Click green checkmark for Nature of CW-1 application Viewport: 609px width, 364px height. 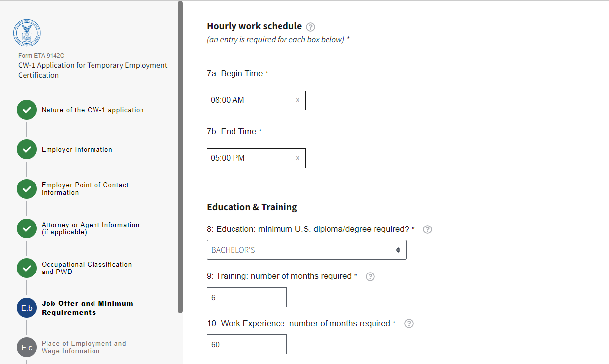pyautogui.click(x=27, y=110)
